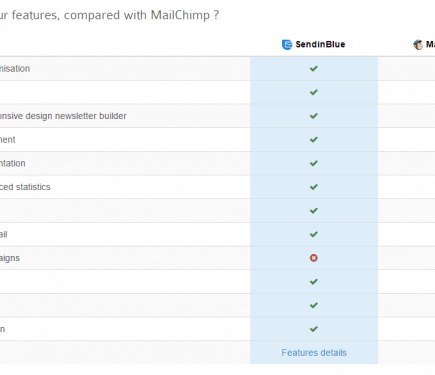Click the checkmark in the last feature row
Image resolution: width=435 pixels, height=375 pixels.
[x=314, y=329]
